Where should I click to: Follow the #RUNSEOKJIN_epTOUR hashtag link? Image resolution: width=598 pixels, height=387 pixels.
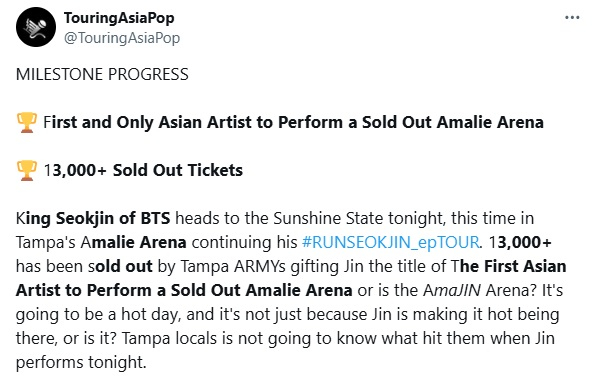391,242
